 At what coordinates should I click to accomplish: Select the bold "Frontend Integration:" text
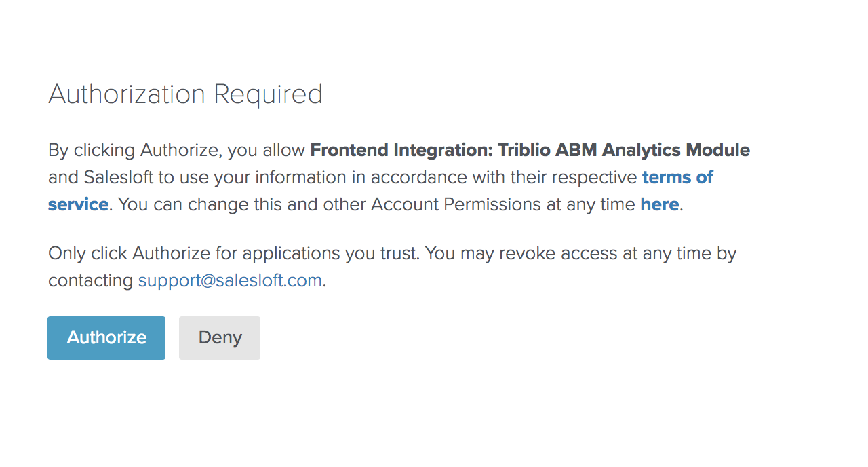point(402,151)
